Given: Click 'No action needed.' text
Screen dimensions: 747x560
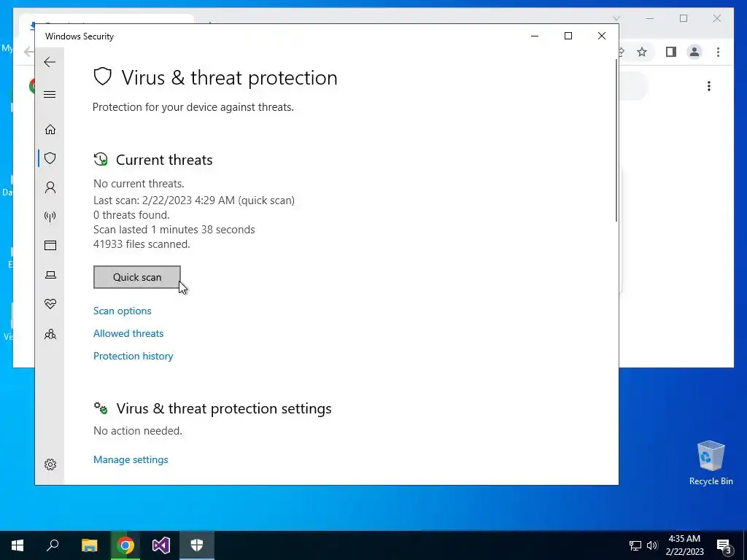Looking at the screenshot, I should pyautogui.click(x=138, y=431).
